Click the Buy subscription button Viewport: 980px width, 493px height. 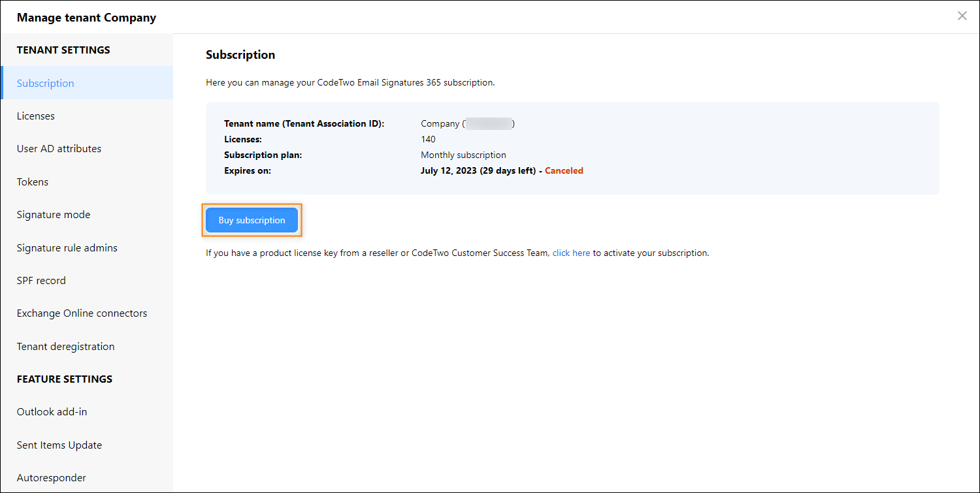click(x=252, y=220)
